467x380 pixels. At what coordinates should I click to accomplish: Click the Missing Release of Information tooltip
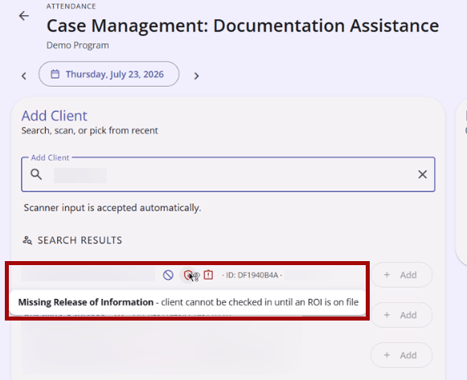click(188, 302)
